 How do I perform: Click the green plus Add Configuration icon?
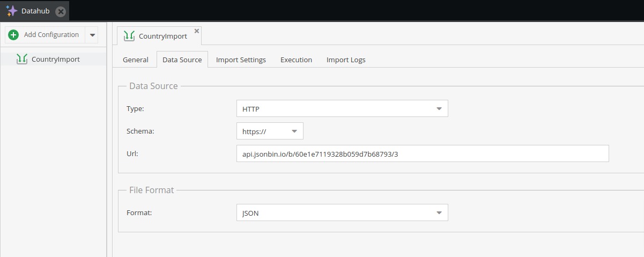[x=14, y=35]
